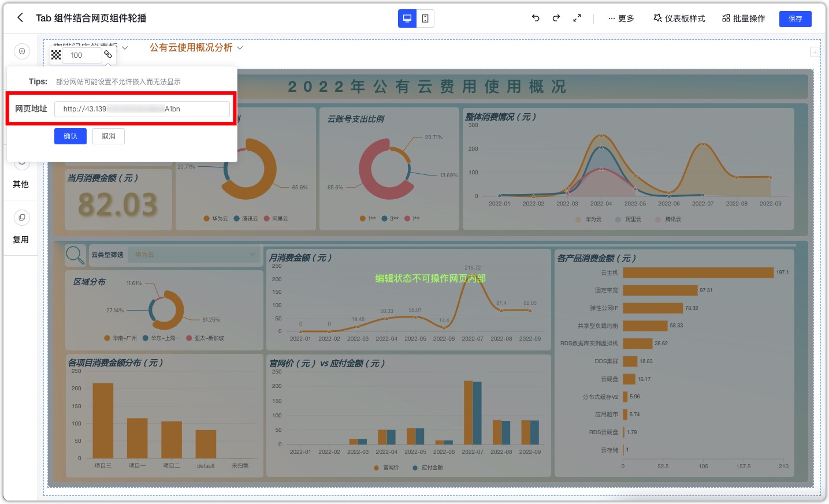Open fullscreen preview with expand arrows
Viewport: 829px width, 504px height.
(x=577, y=18)
